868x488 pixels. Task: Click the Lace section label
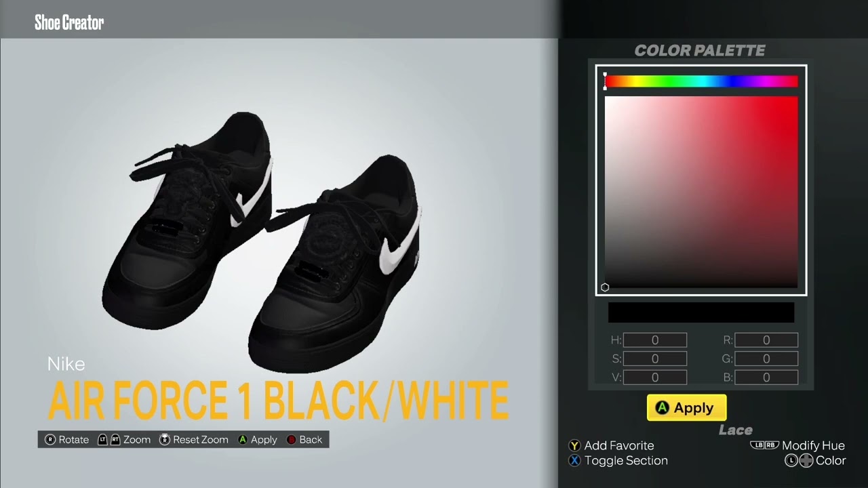(736, 430)
